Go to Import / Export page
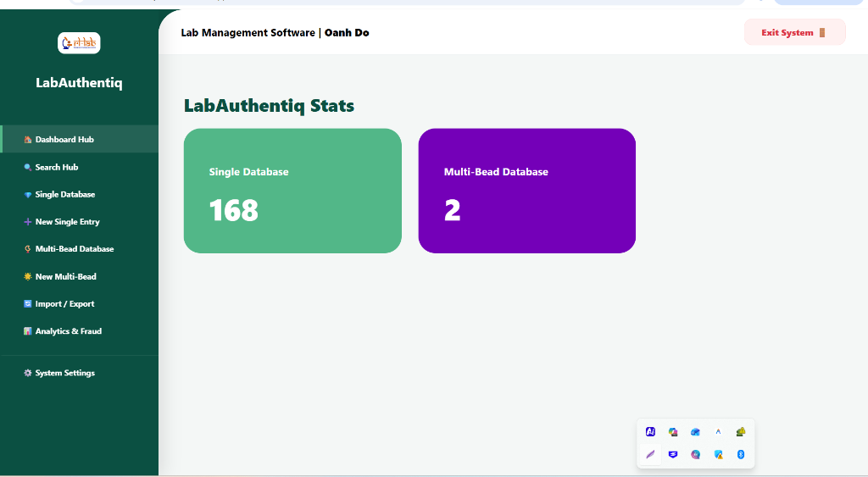Screen dimensions: 868x477 [79, 304]
